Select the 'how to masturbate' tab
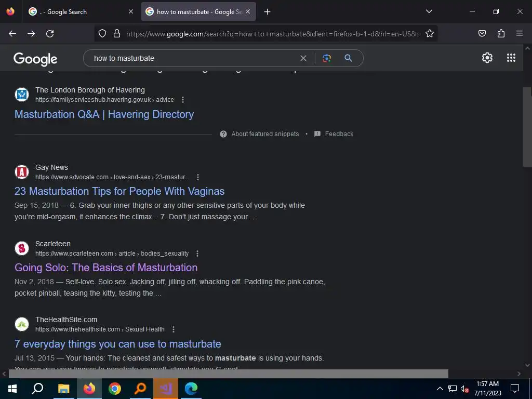The width and height of the screenshot is (532, 399). (x=198, y=11)
